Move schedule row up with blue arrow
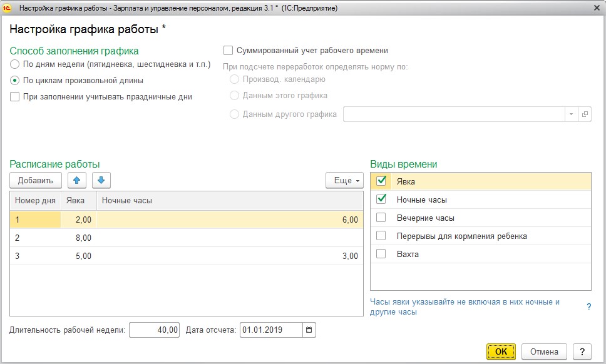The height and width of the screenshot is (364, 606). point(77,180)
